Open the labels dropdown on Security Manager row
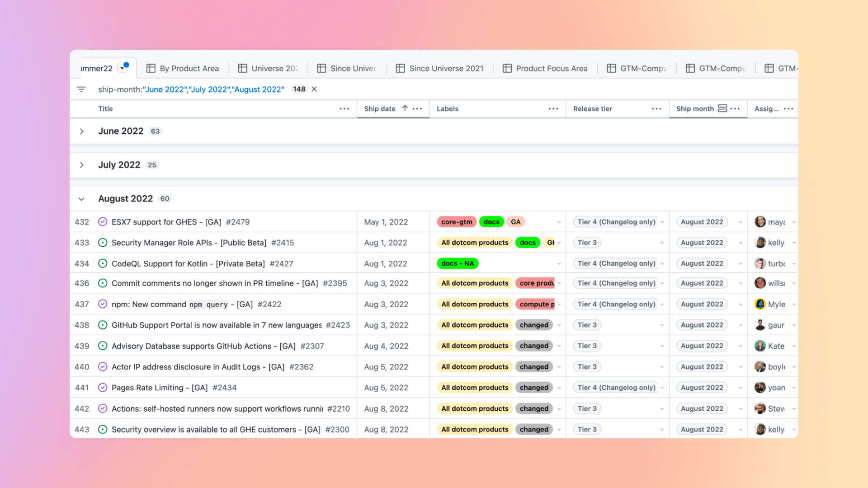Image resolution: width=868 pixels, height=488 pixels. (x=559, y=243)
